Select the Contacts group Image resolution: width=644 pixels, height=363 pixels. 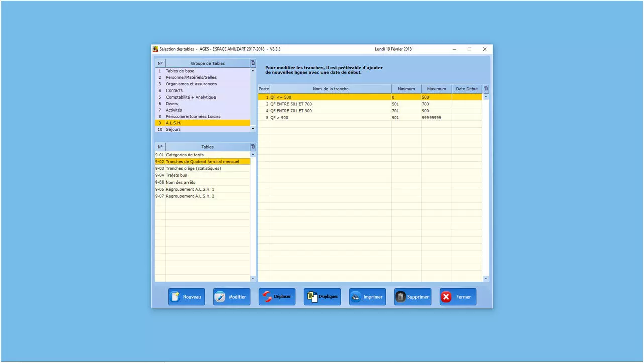click(202, 90)
